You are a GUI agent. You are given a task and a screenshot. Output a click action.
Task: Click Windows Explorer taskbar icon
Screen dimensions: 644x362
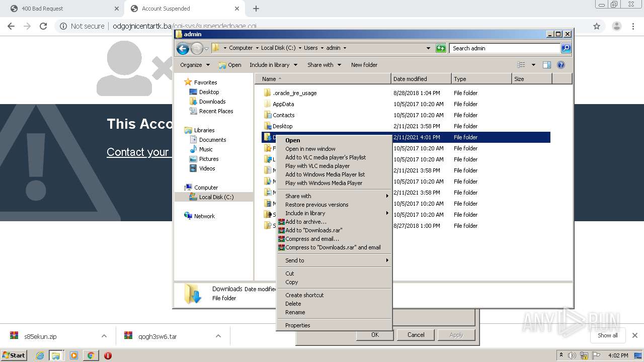coord(56,355)
